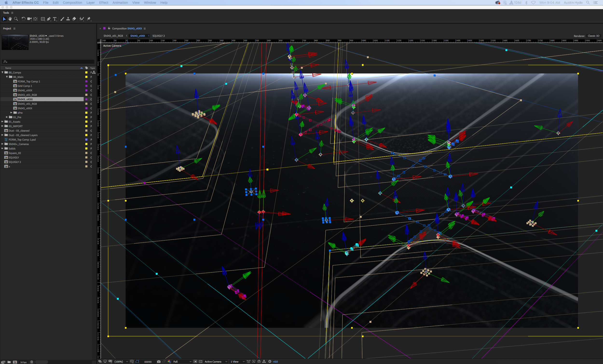Select the Zoom magnifier tool
Viewport: 603px width, 364px height.
tap(16, 19)
